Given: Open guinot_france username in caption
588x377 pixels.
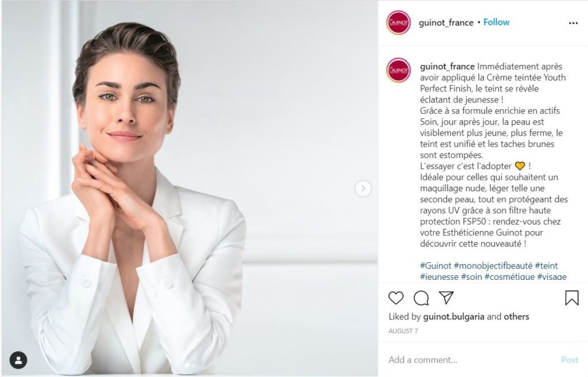Looking at the screenshot, I should point(447,67).
